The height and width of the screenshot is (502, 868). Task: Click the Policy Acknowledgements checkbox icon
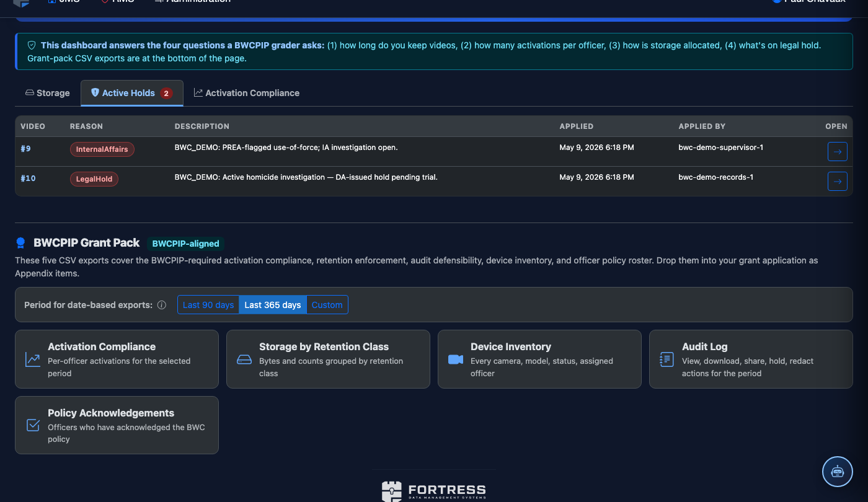(33, 425)
